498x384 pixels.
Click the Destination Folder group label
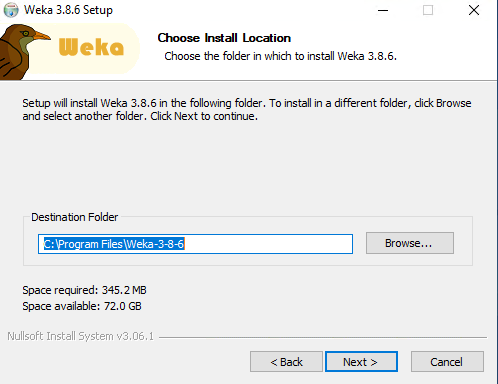tap(74, 217)
